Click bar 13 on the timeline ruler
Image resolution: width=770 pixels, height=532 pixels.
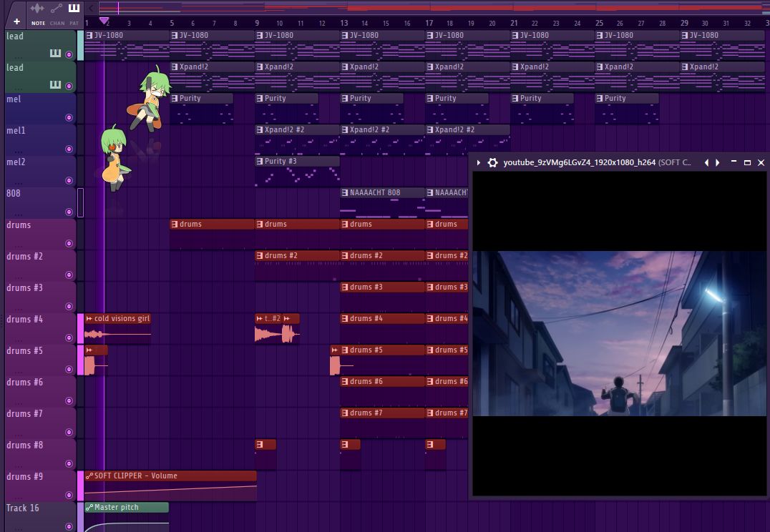(344, 23)
